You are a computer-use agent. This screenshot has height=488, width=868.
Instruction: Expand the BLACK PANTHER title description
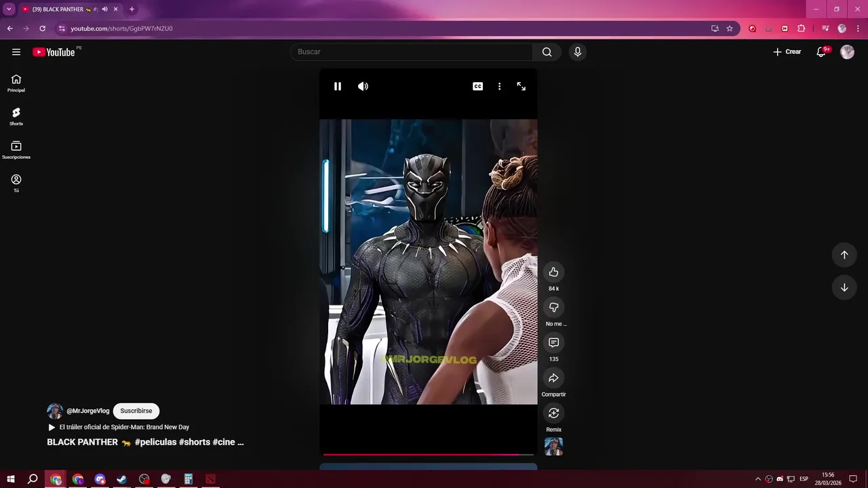click(145, 442)
